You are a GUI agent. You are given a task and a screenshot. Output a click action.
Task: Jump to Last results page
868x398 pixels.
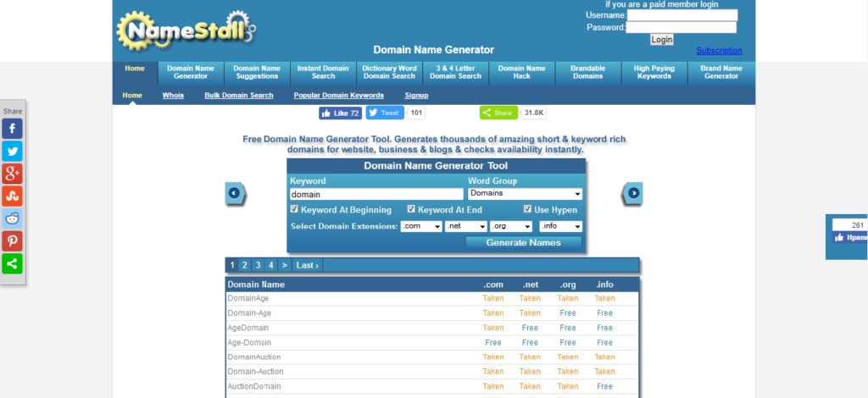pos(307,265)
